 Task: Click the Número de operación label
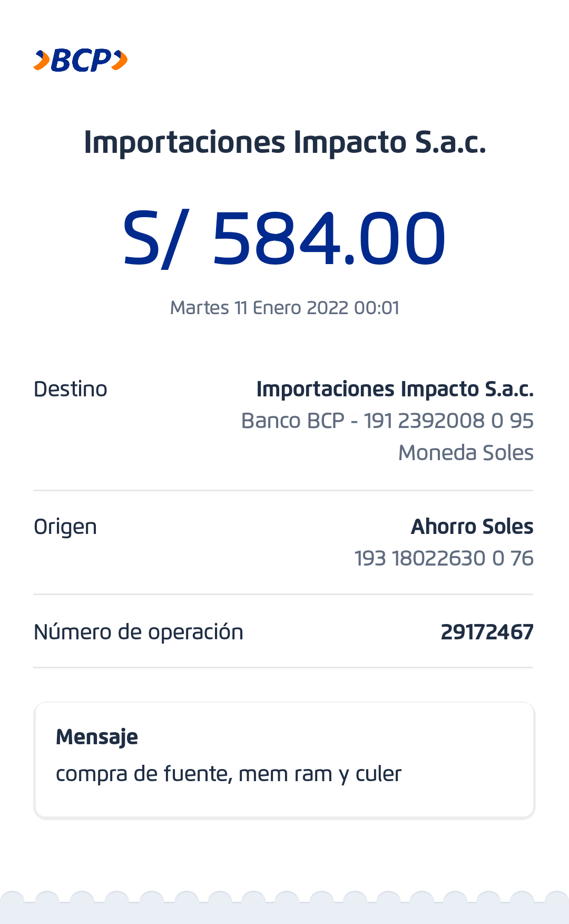pyautogui.click(x=139, y=633)
